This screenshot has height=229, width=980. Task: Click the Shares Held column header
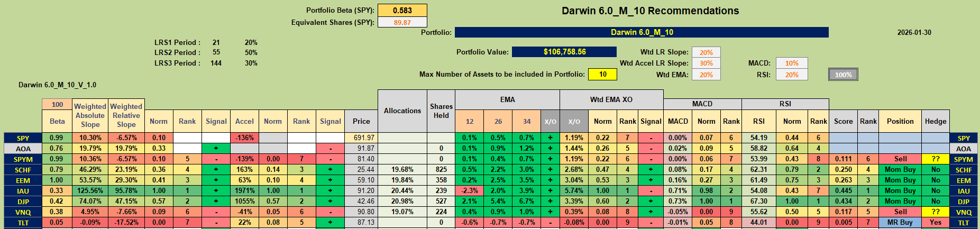tap(441, 111)
